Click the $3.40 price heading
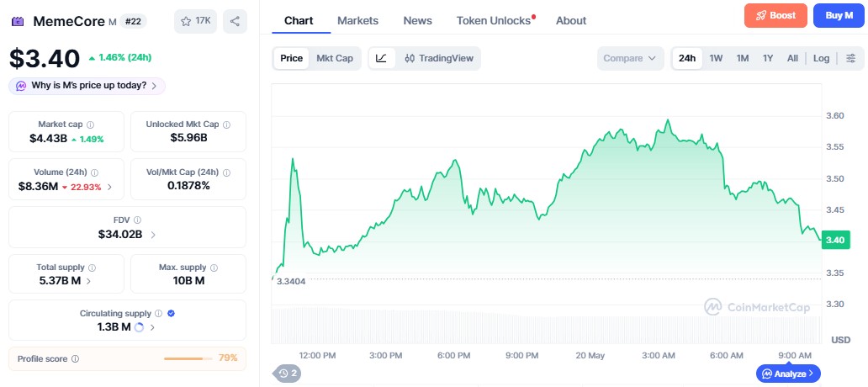 (45, 58)
